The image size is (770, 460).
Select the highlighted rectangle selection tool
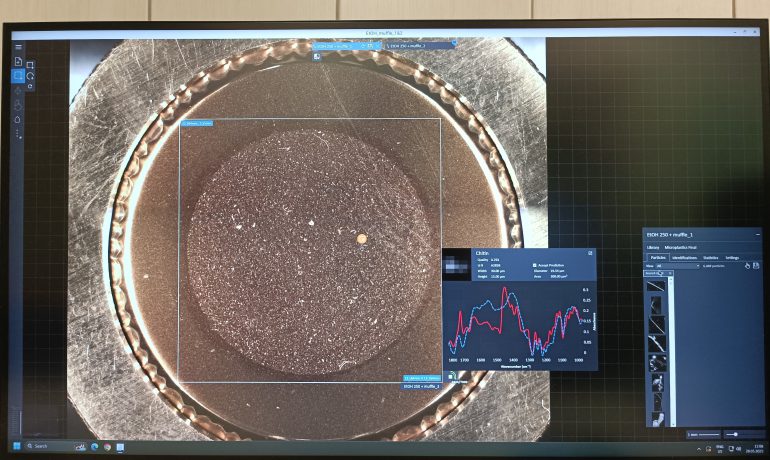[18, 76]
